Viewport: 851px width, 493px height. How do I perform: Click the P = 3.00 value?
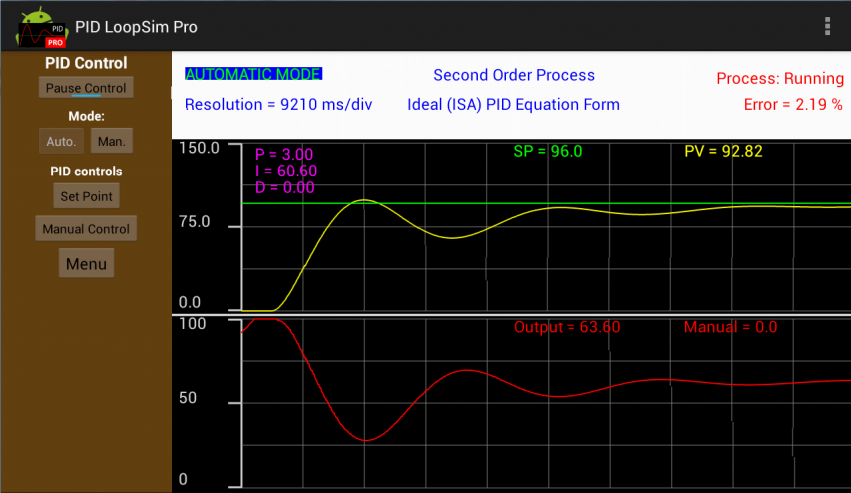click(284, 155)
